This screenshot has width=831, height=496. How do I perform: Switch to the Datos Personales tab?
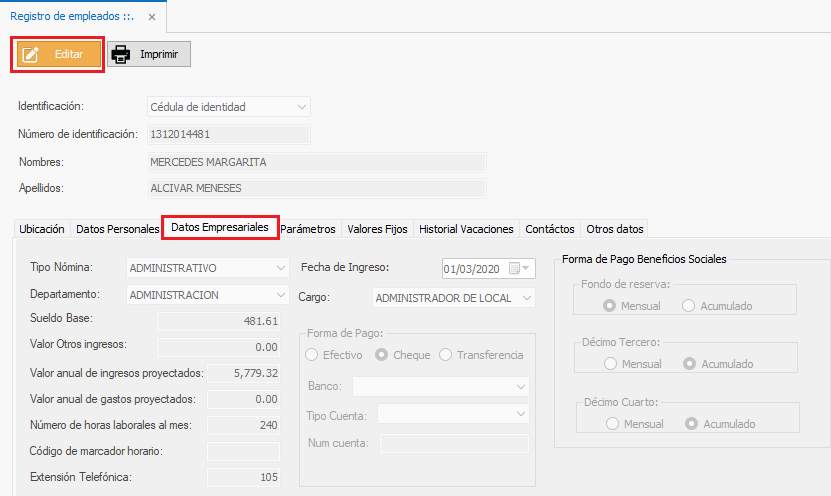click(117, 229)
